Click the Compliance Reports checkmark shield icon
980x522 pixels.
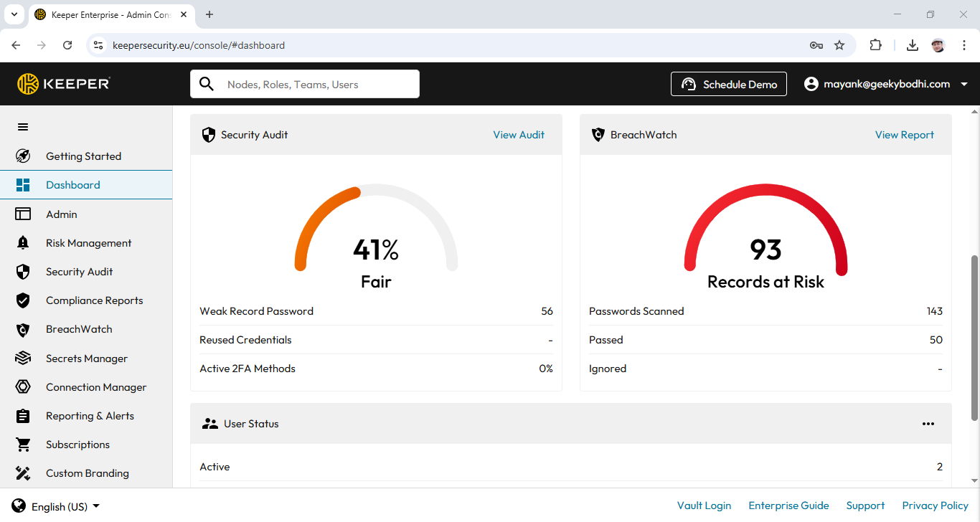click(23, 300)
